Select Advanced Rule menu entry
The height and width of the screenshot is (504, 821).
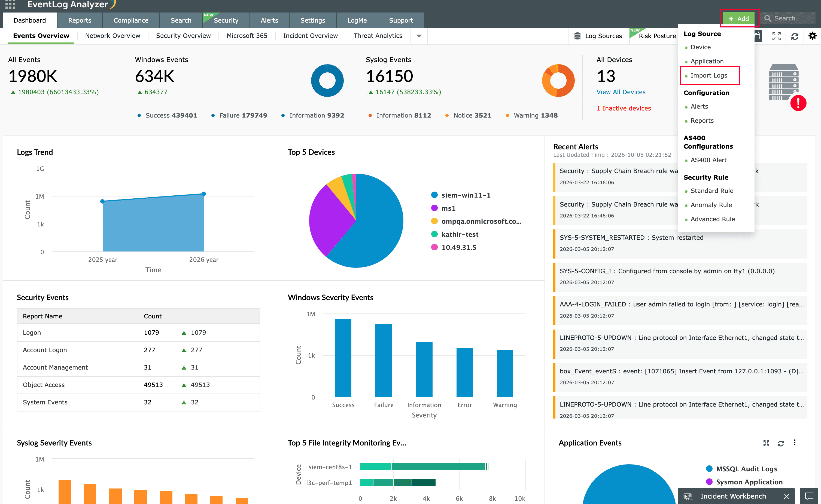(x=713, y=219)
